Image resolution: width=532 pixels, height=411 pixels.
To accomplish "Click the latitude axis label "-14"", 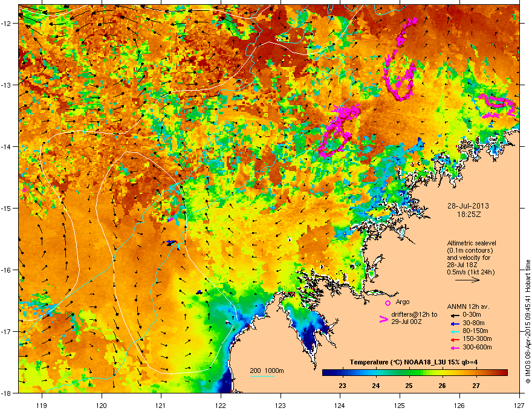I will 7,146.
